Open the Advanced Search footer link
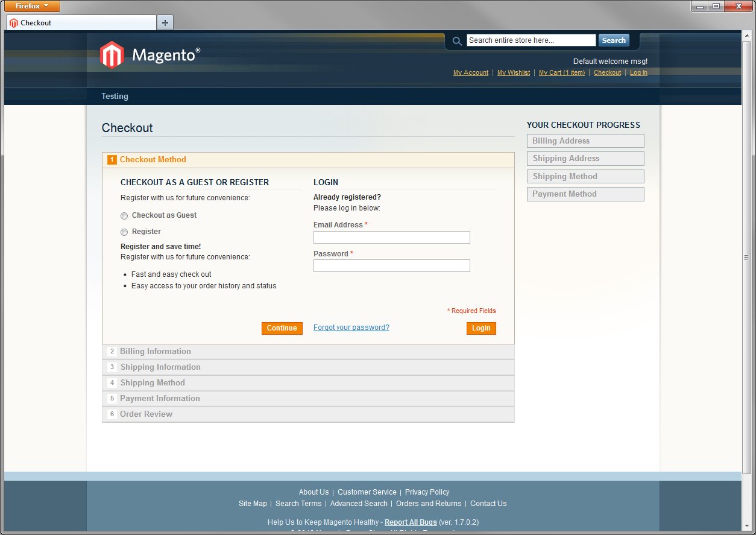The height and width of the screenshot is (535, 756). (359, 504)
